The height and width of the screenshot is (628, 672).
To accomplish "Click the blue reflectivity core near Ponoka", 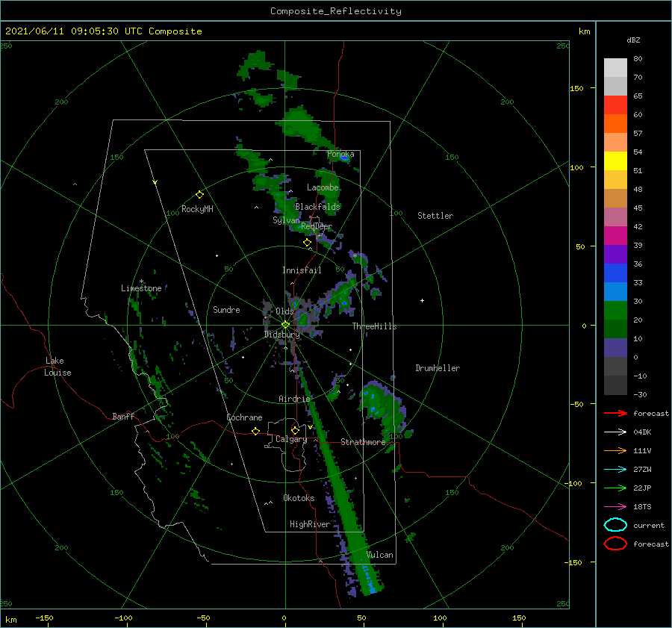I will point(344,158).
